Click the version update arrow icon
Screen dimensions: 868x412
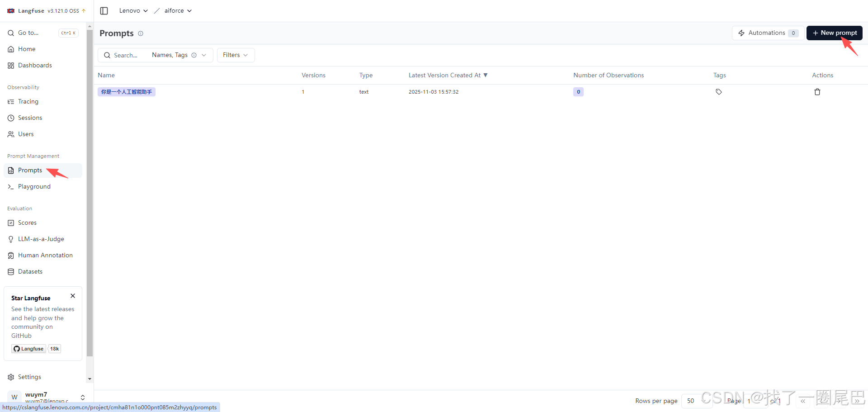[84, 11]
